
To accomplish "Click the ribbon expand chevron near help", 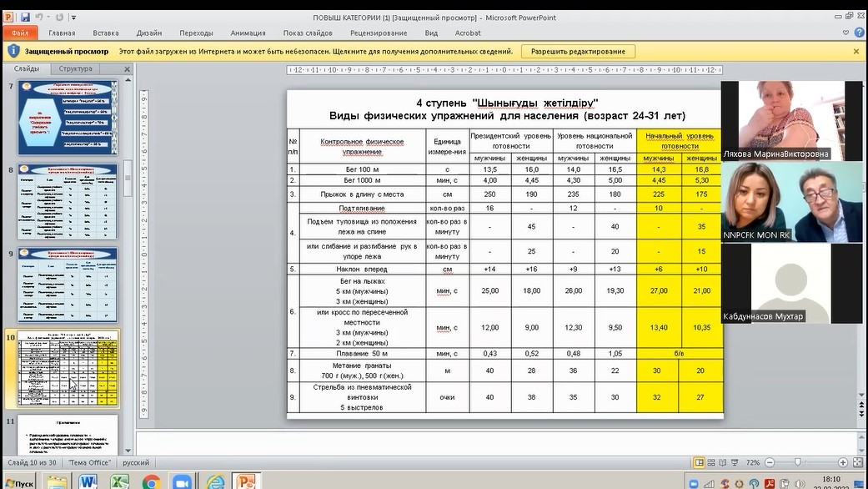I will click(845, 33).
